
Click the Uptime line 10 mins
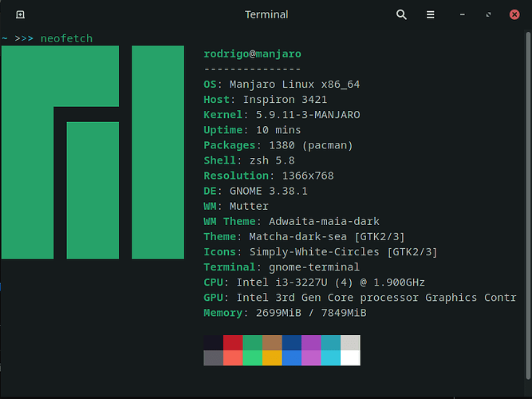coord(252,130)
